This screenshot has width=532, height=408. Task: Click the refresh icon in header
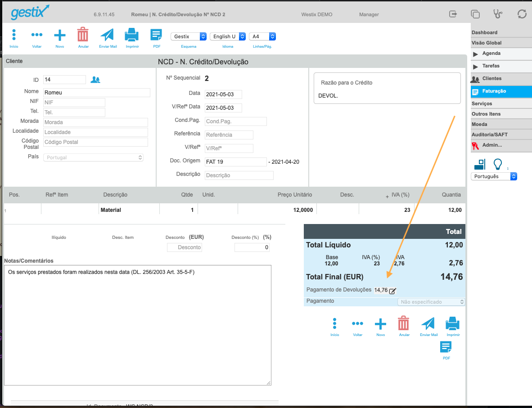(522, 14)
